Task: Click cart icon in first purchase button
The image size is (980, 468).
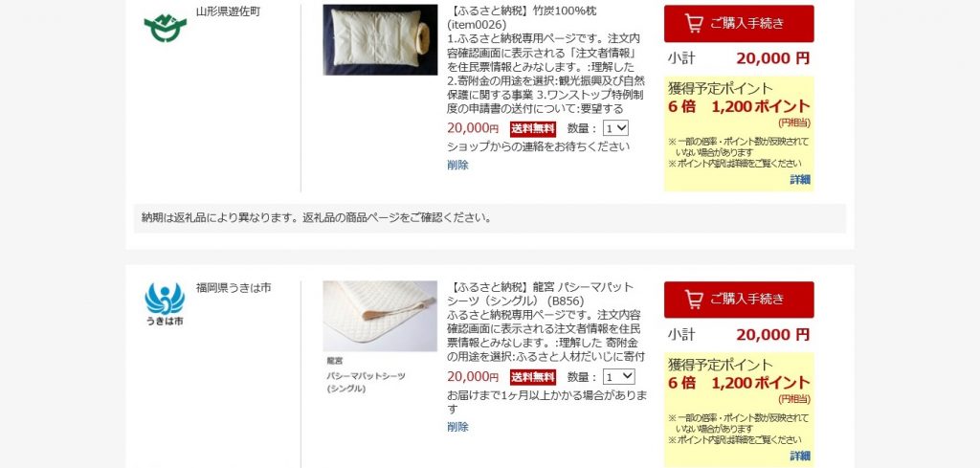Action: pyautogui.click(x=694, y=24)
